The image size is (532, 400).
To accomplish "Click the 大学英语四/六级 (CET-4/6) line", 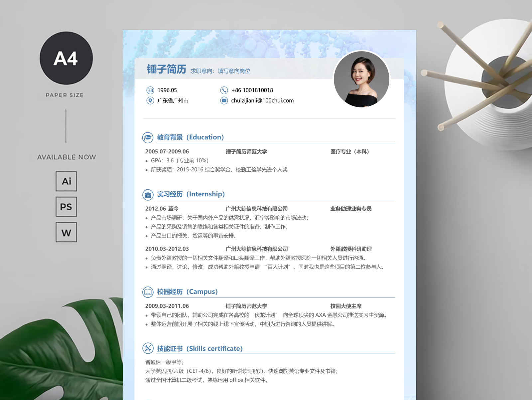I will coord(242,371).
